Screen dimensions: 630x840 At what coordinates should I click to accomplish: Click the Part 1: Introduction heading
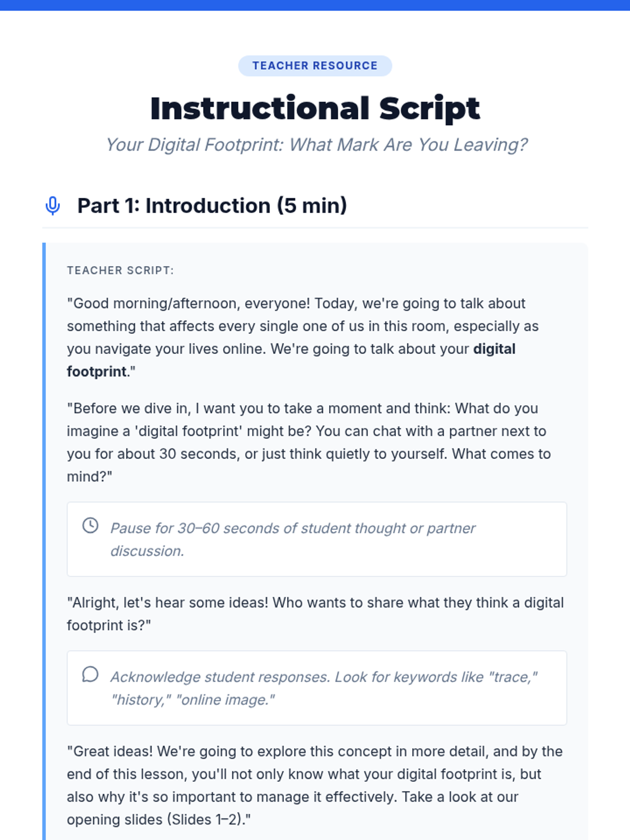[x=212, y=206]
